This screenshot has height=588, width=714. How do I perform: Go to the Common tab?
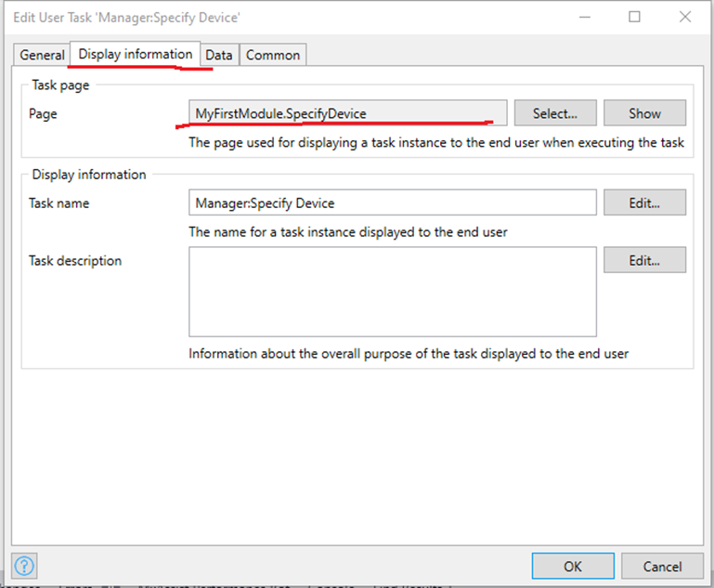tap(273, 55)
